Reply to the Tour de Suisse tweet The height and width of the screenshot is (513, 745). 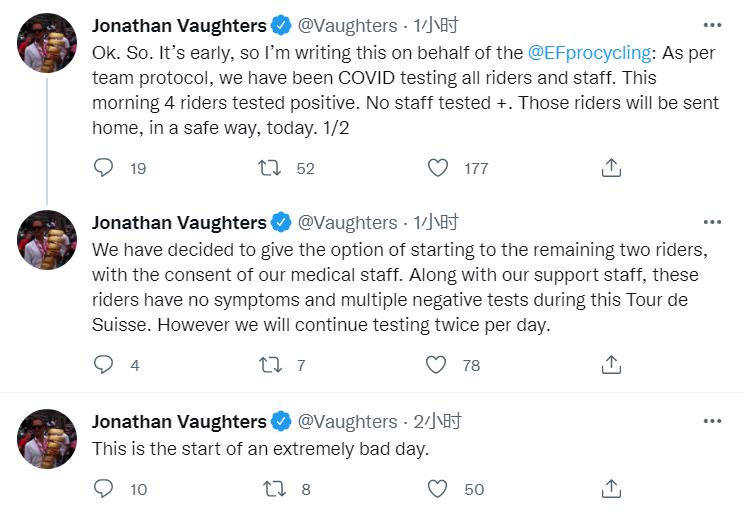[x=103, y=364]
